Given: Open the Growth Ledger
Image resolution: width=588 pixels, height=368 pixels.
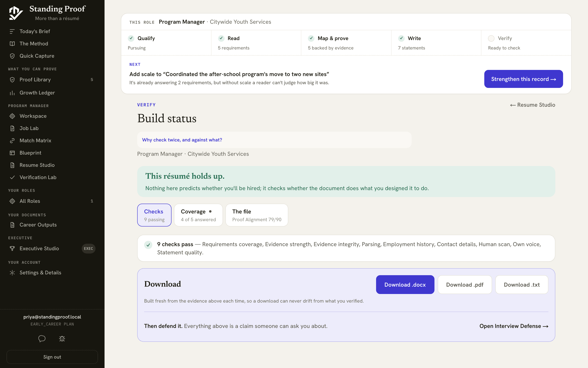Looking at the screenshot, I should coord(52,93).
